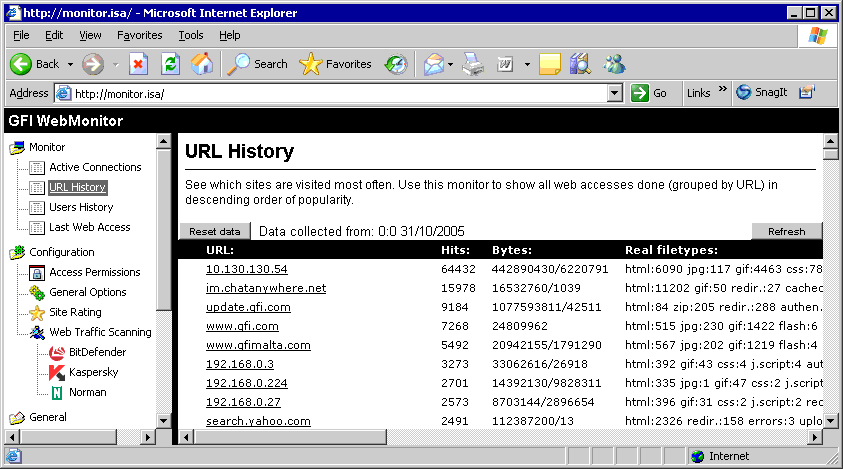Click the 192.168.0.224 link

247,383
